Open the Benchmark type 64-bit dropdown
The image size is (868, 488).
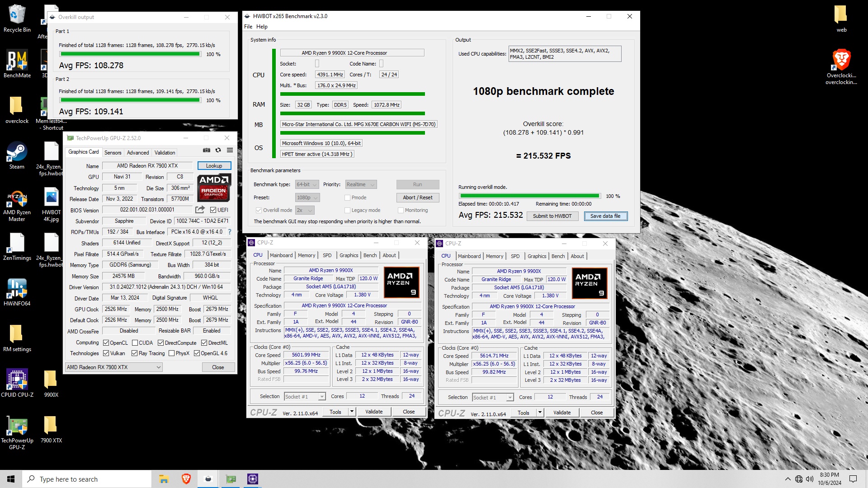coord(307,184)
